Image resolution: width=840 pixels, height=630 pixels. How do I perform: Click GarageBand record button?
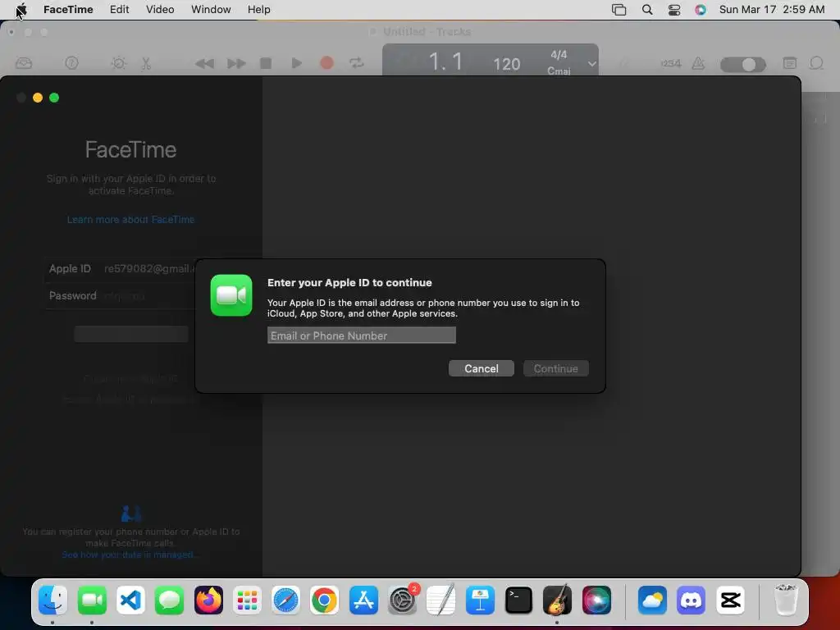(326, 63)
